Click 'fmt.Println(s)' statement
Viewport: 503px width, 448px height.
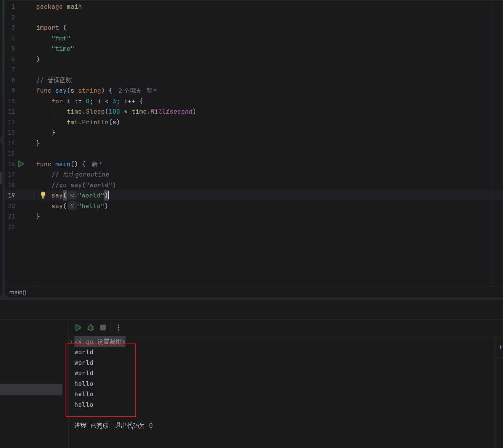pos(93,122)
